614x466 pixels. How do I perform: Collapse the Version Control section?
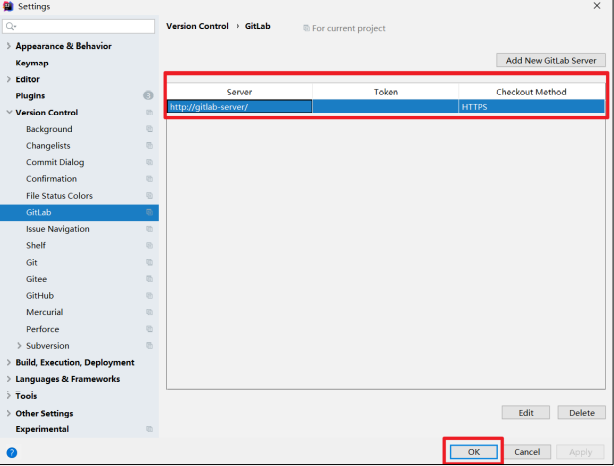[9, 113]
